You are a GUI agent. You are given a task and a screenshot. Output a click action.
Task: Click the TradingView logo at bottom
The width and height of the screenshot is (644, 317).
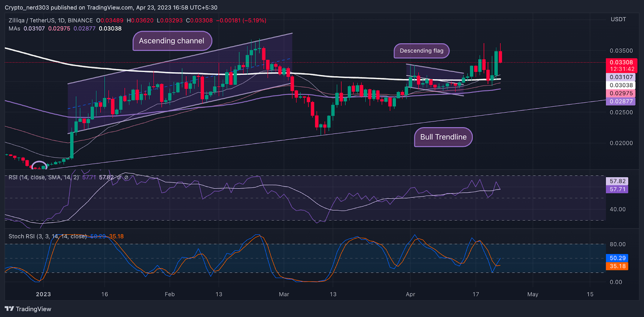click(x=28, y=309)
